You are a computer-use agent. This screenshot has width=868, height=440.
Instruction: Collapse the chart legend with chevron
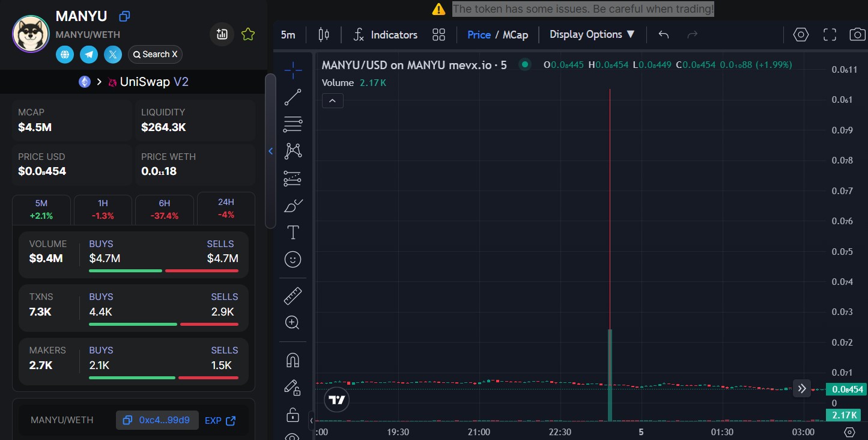click(x=333, y=101)
